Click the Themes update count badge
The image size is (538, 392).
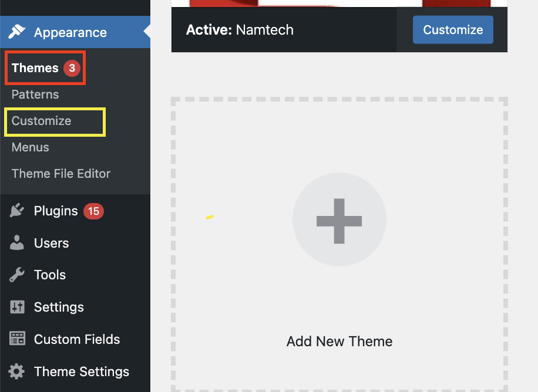click(x=72, y=68)
